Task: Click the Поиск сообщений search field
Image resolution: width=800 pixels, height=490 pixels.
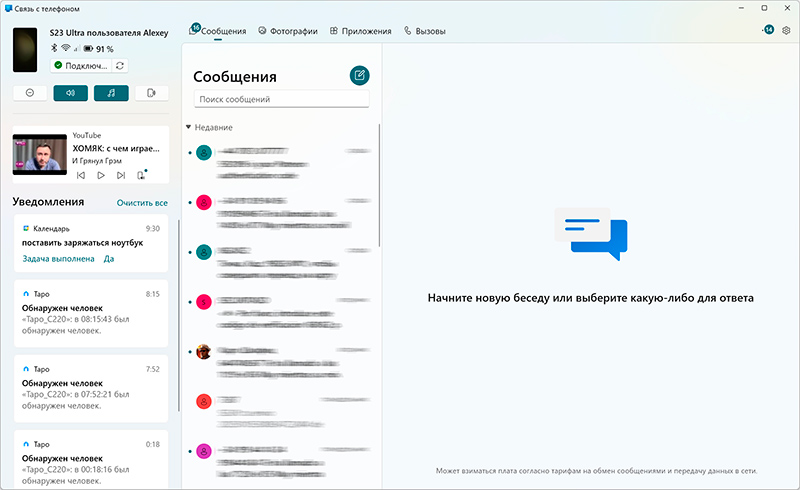Action: pyautogui.click(x=281, y=100)
